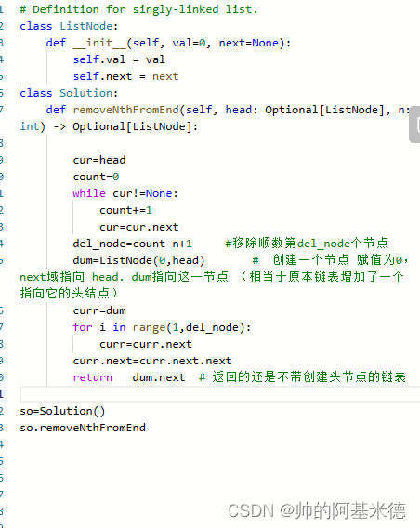The height and width of the screenshot is (528, 420).
Task: Click the code "return dum.next"
Action: point(129,377)
